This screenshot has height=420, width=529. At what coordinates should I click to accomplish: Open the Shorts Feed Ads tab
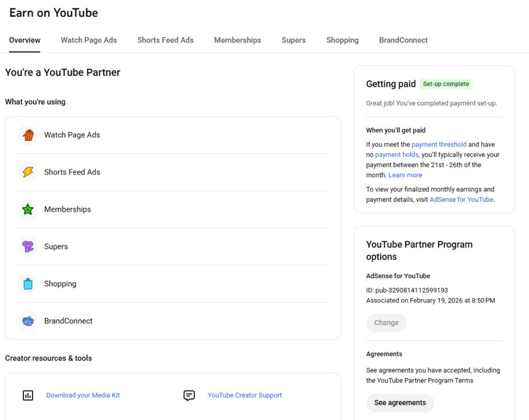tap(165, 40)
